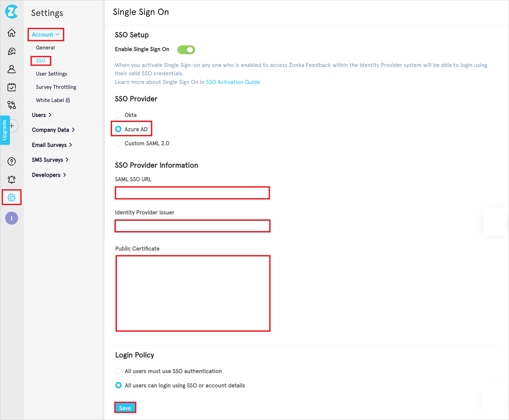Select Okta as SSO provider

point(118,115)
